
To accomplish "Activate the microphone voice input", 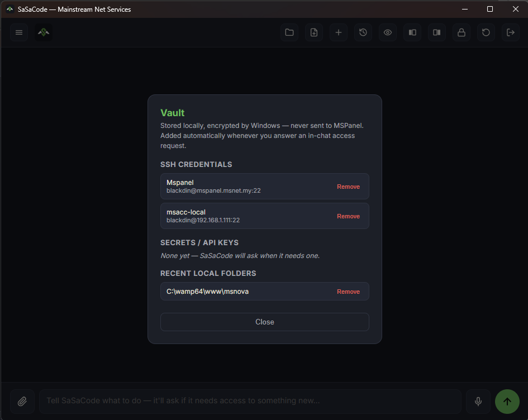I will [478, 401].
